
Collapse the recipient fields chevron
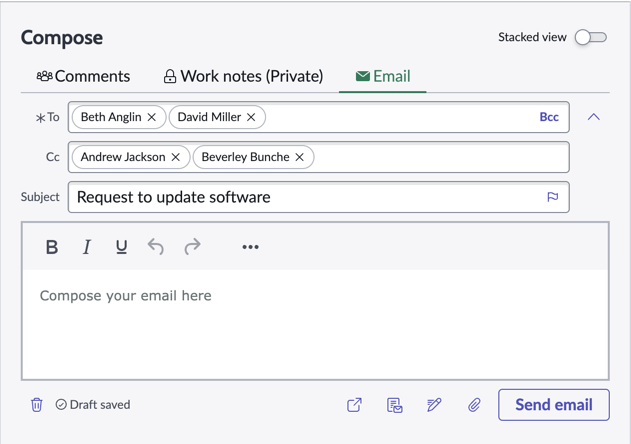(x=594, y=117)
